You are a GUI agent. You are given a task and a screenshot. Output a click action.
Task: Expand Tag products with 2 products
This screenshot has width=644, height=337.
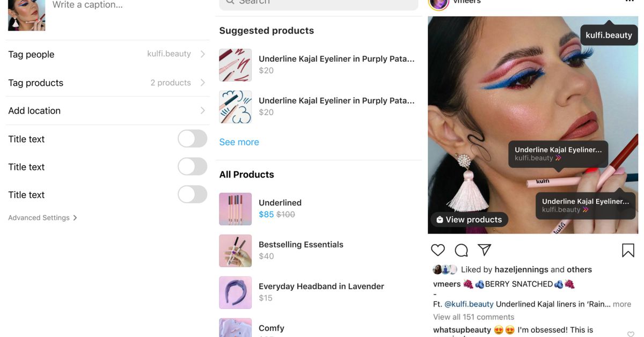pyautogui.click(x=107, y=83)
